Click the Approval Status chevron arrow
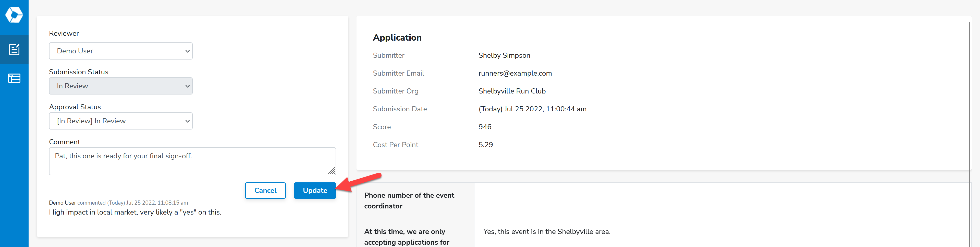This screenshot has height=247, width=980. 187,121
